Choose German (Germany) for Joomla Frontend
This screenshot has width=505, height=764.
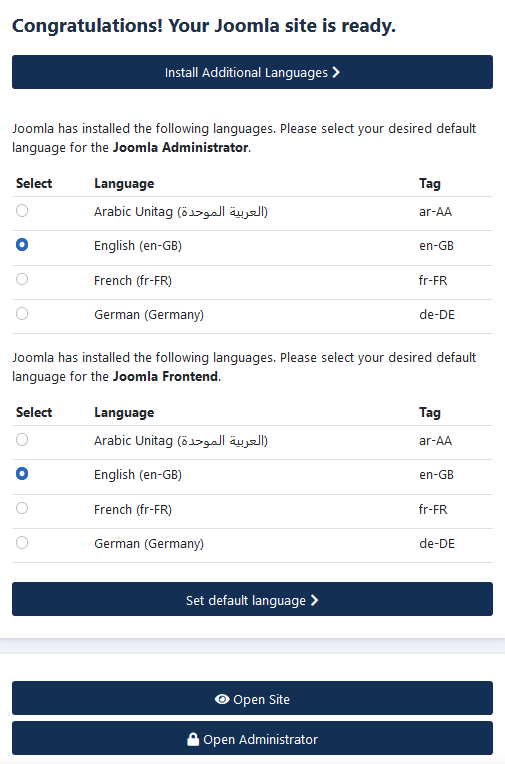point(22,542)
